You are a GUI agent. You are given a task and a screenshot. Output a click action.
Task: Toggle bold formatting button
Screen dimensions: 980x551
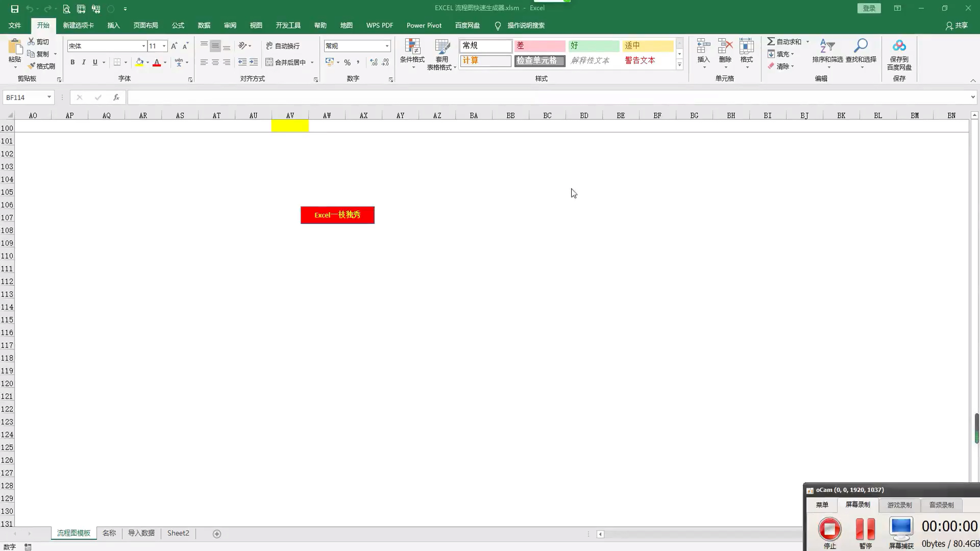[x=72, y=62]
